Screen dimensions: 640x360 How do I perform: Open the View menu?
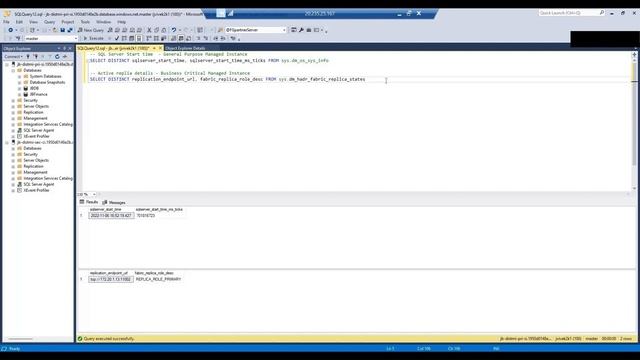(x=33, y=22)
